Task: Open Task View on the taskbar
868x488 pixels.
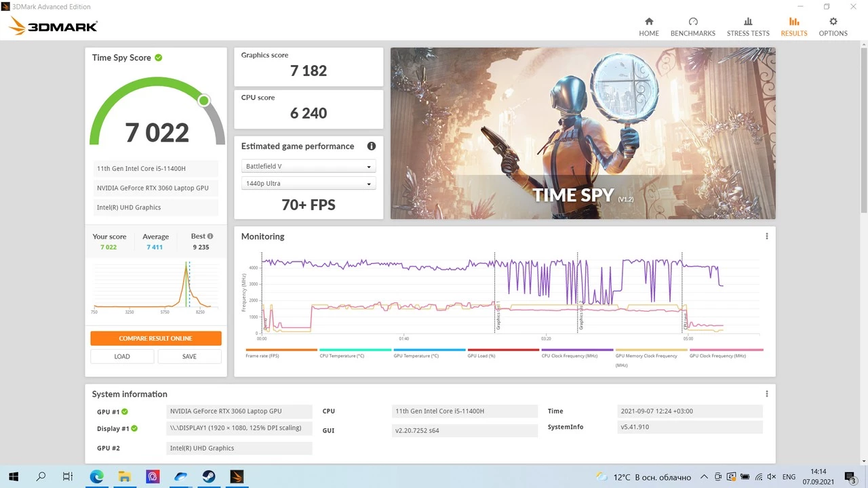Action: coord(68,476)
